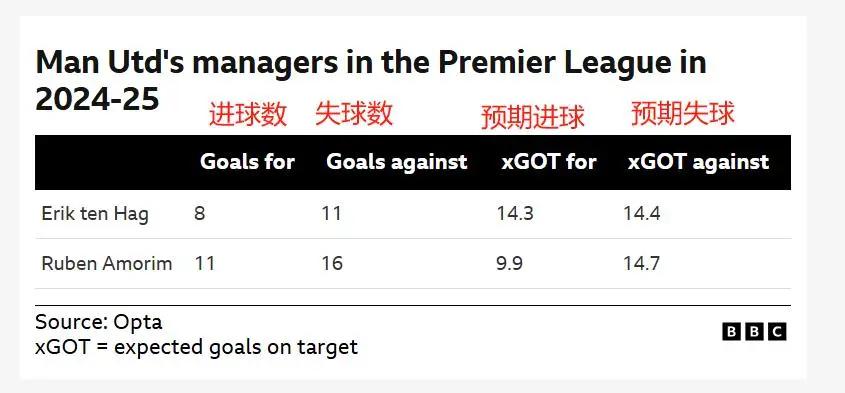Click the xGOT against column header
This screenshot has height=393, width=845.
[698, 162]
